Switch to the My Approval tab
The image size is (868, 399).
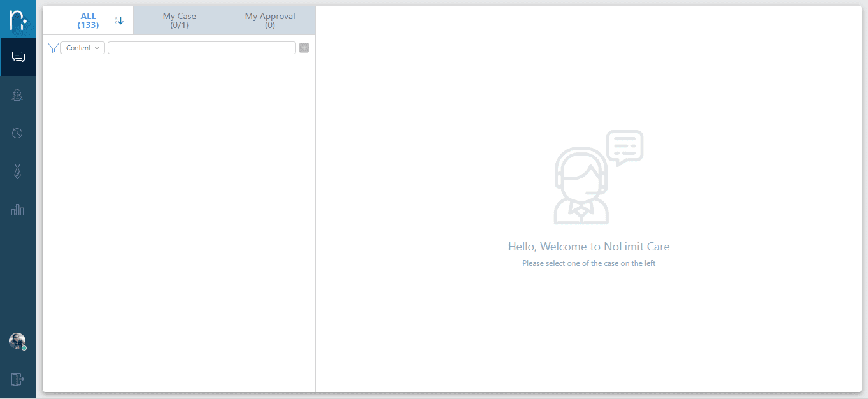(270, 20)
